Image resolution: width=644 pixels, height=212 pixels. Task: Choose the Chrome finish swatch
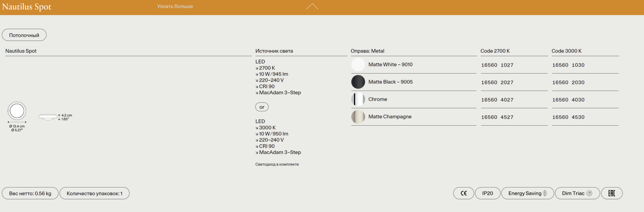click(x=358, y=99)
